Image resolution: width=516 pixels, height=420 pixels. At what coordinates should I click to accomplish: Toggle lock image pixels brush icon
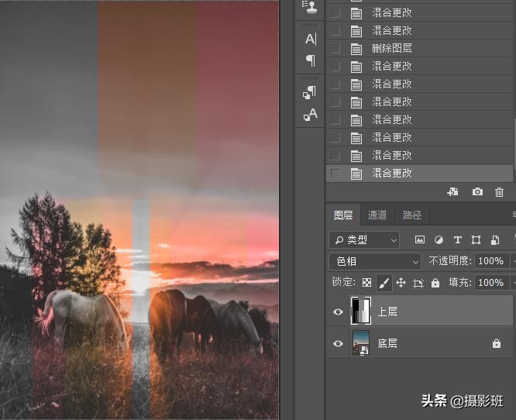pos(384,283)
